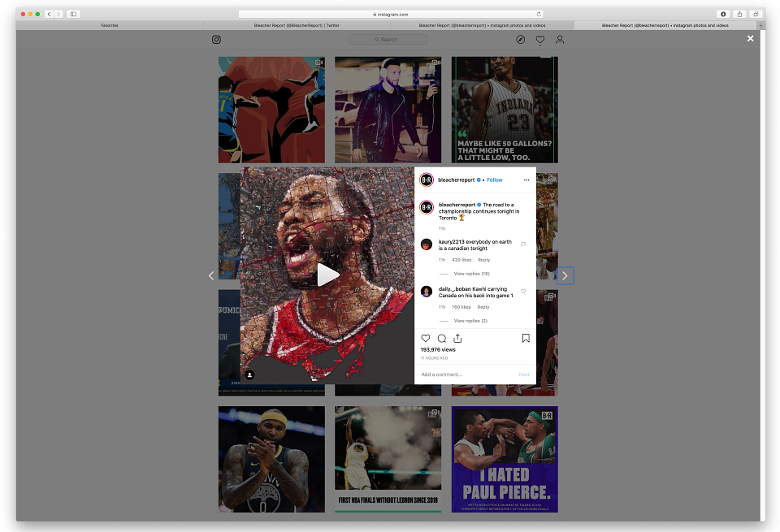780x532 pixels.
Task: Open the profile person icon
Action: [560, 40]
